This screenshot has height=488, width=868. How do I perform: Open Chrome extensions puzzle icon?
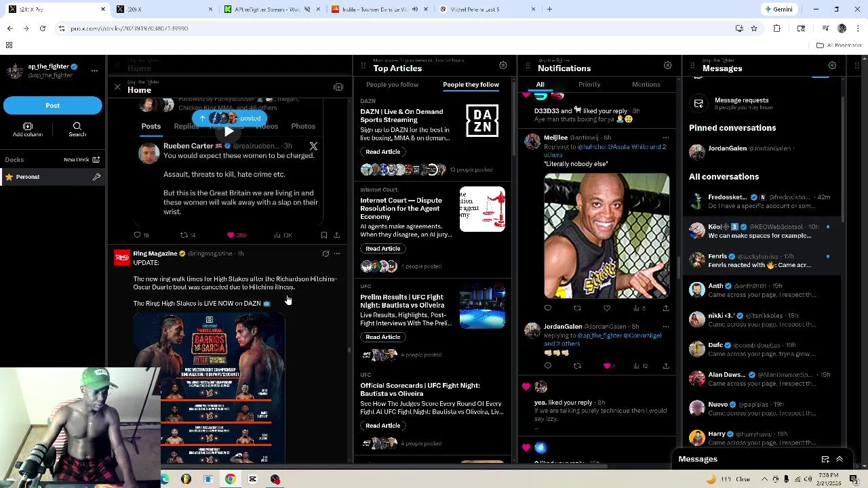tap(777, 28)
